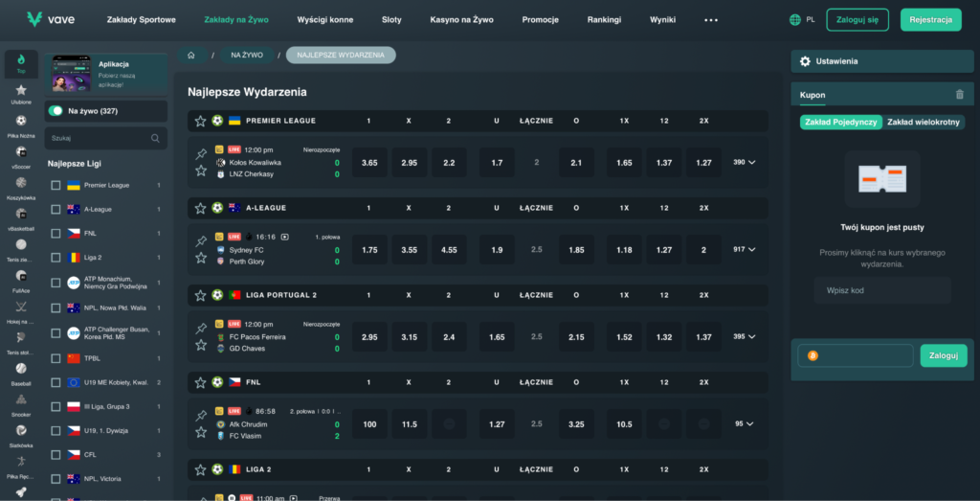Click the vave logo

(51, 19)
